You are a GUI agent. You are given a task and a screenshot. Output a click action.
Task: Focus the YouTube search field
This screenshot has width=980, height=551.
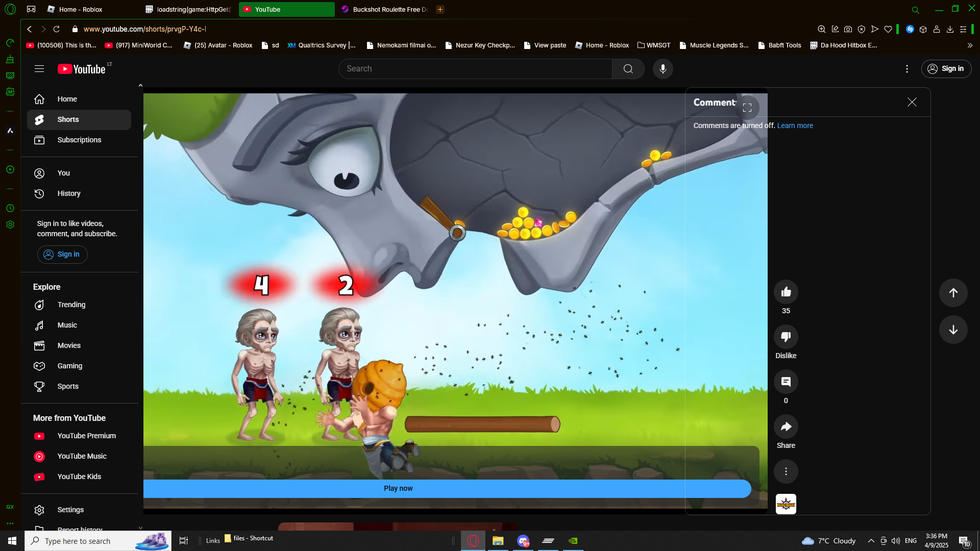tap(475, 69)
